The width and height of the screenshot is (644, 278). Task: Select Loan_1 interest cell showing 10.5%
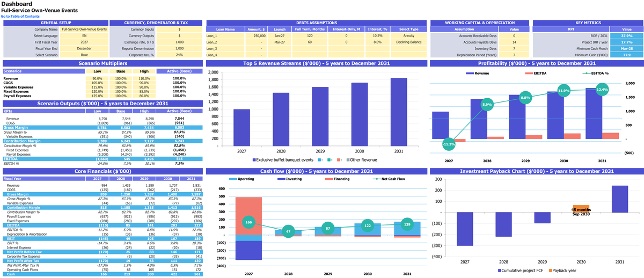coord(377,35)
